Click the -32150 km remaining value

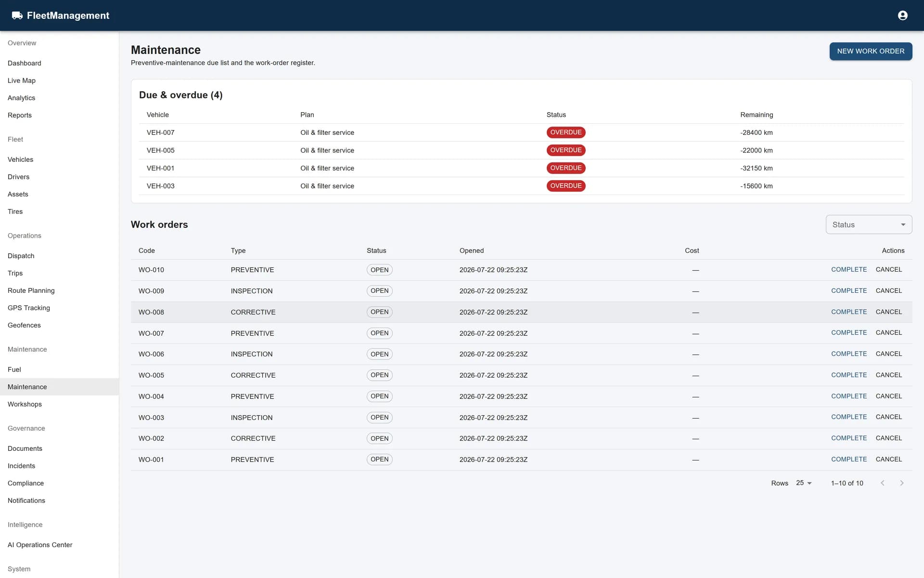click(x=757, y=168)
